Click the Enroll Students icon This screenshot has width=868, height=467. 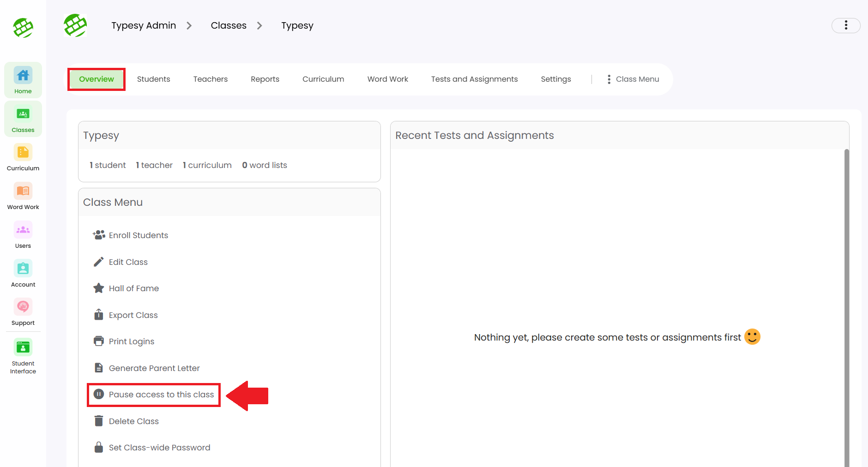point(99,235)
